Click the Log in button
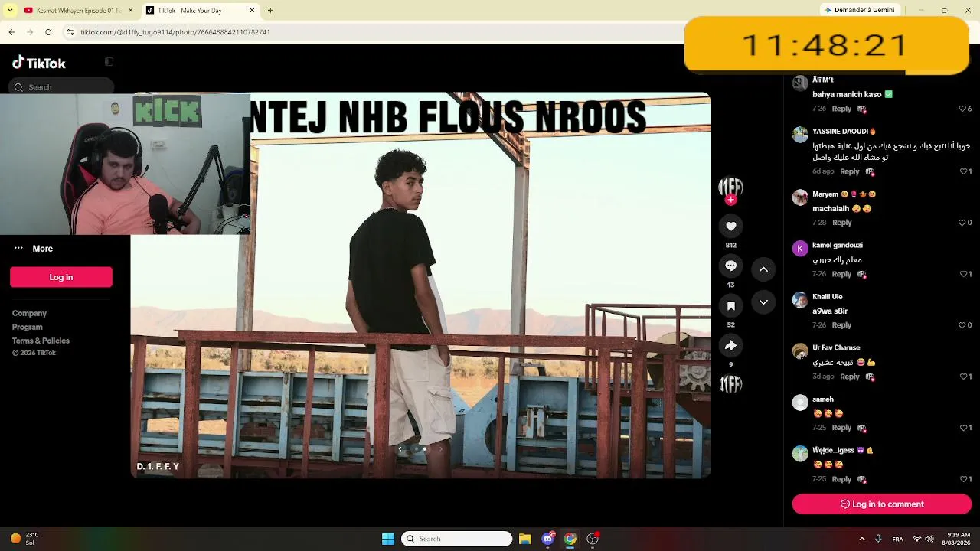Image resolution: width=980 pixels, height=551 pixels. tap(61, 277)
